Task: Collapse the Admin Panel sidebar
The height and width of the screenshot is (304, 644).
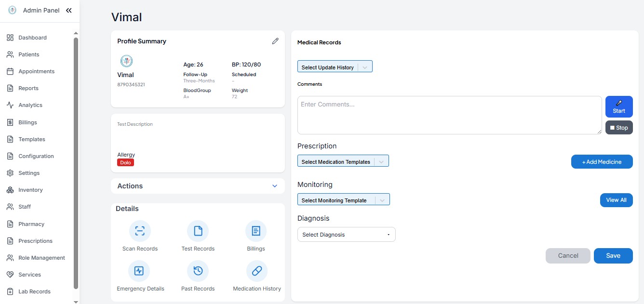Action: [x=69, y=10]
